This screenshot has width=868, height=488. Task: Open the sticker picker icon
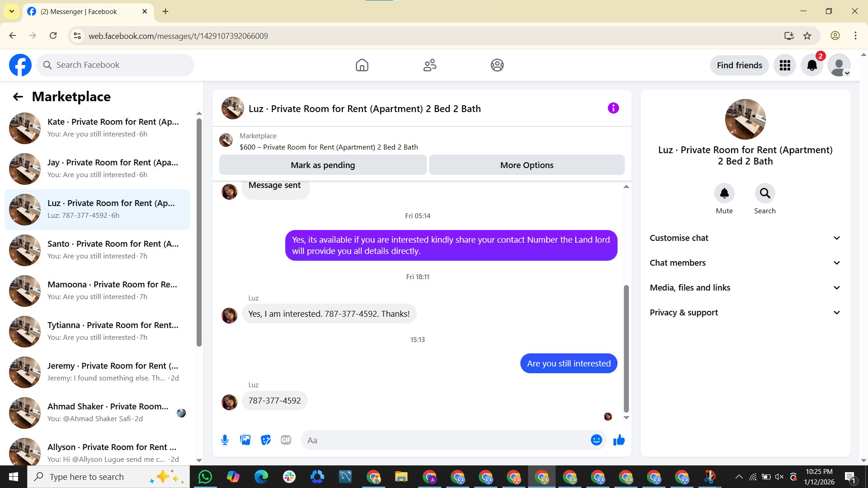(x=266, y=440)
